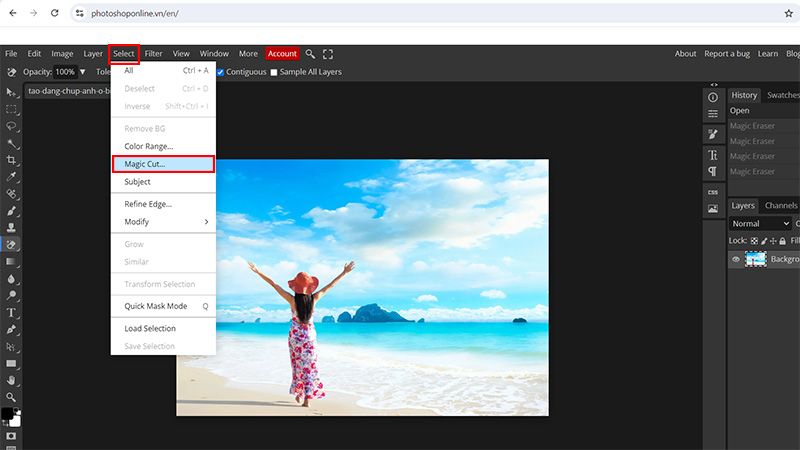Open Report a bug link
The width and height of the screenshot is (800, 450).
coord(727,54)
